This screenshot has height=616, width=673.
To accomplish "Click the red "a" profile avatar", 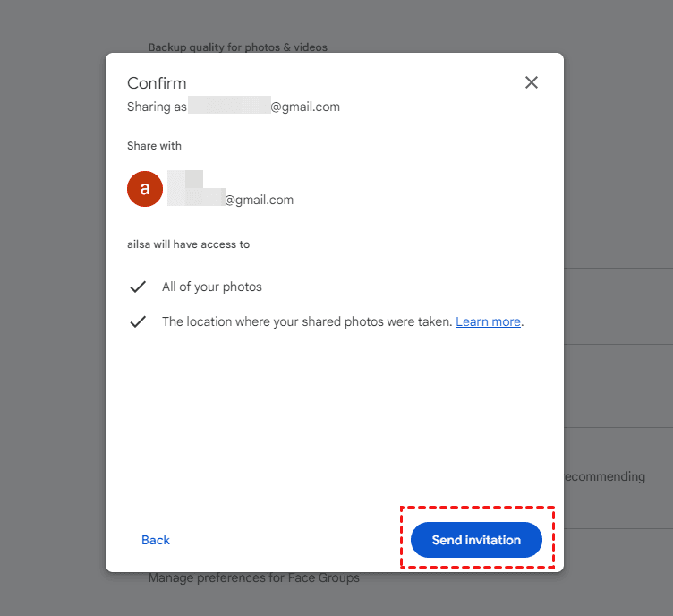I will [x=145, y=189].
